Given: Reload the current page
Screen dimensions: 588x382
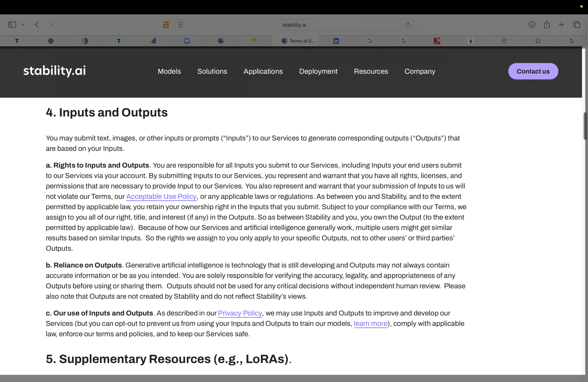Looking at the screenshot, I should pyautogui.click(x=408, y=25).
